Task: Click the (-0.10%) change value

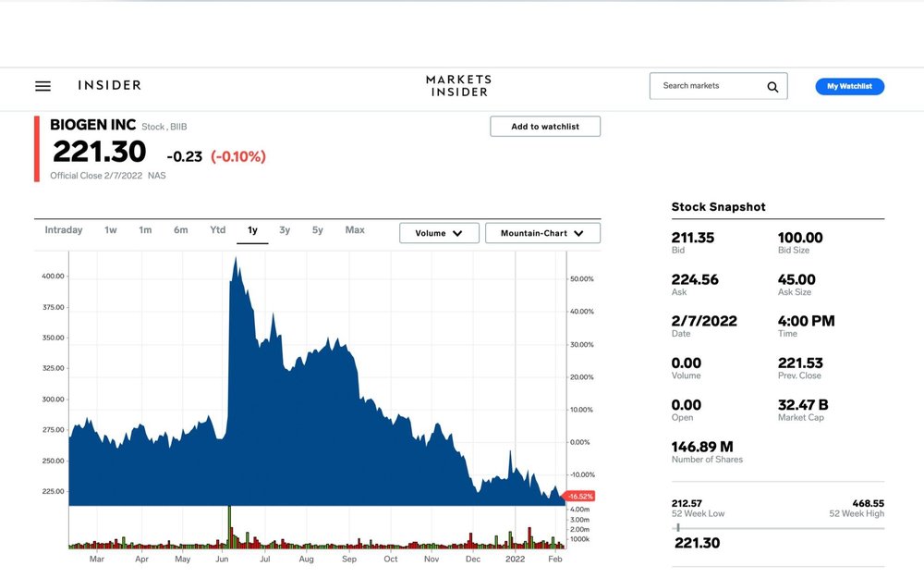Action: (x=238, y=156)
